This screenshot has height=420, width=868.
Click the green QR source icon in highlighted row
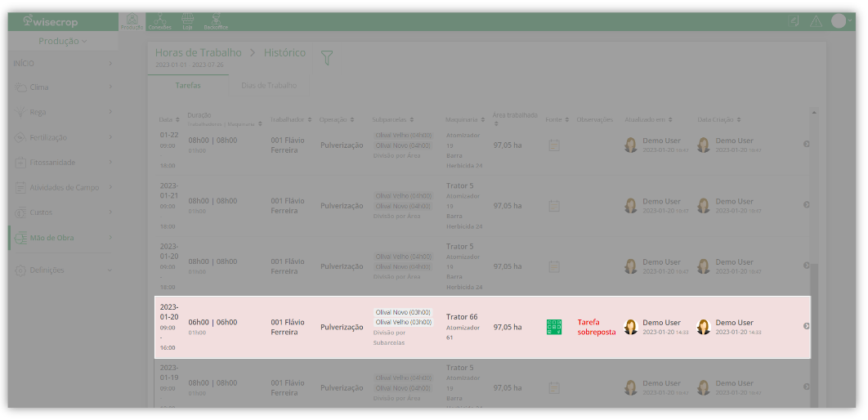tap(554, 327)
